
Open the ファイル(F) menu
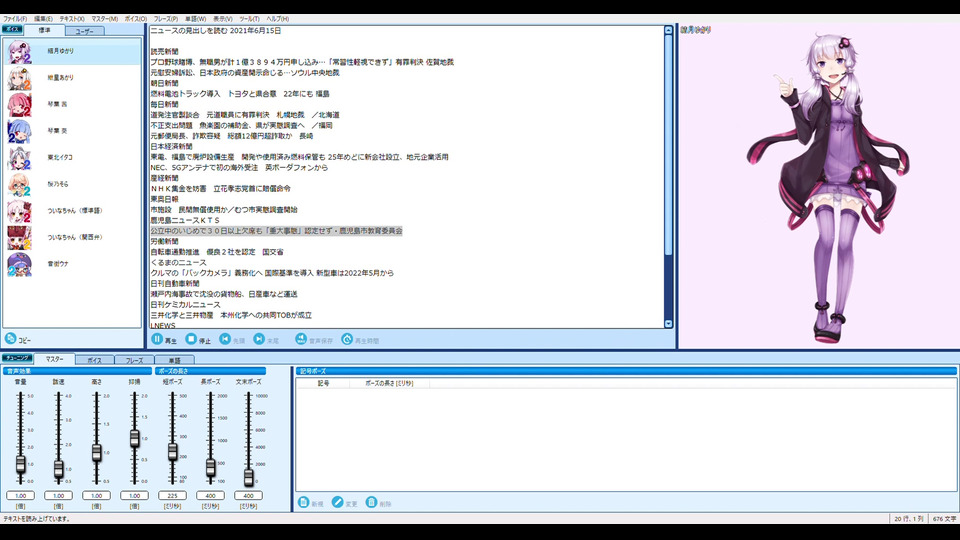(x=15, y=19)
